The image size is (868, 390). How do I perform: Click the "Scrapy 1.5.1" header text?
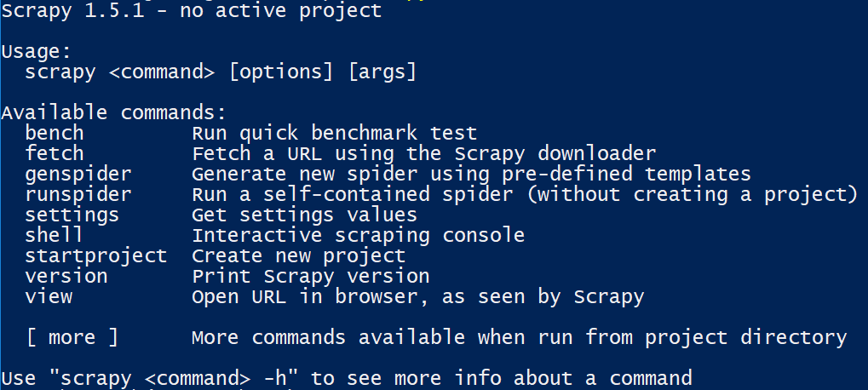[x=72, y=11]
